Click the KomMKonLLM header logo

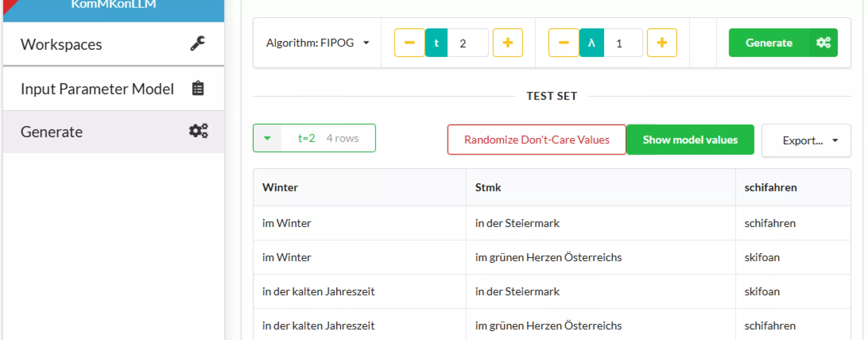click(113, 5)
